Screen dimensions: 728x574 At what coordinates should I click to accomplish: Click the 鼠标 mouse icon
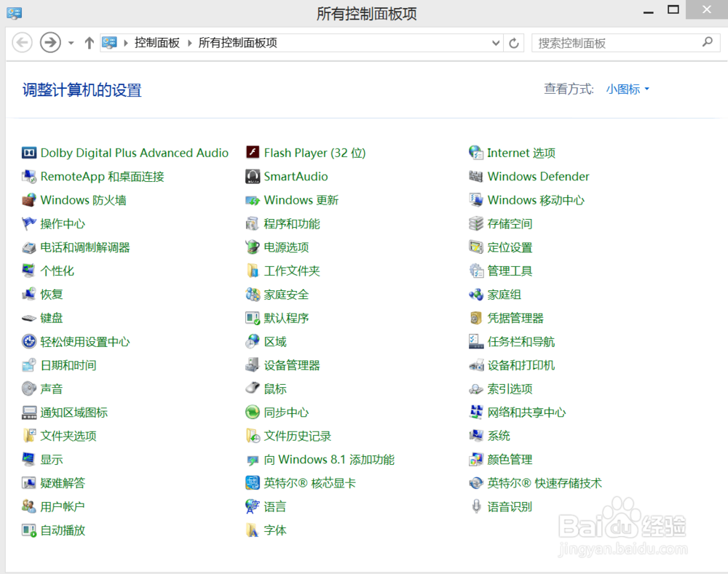[x=253, y=388]
